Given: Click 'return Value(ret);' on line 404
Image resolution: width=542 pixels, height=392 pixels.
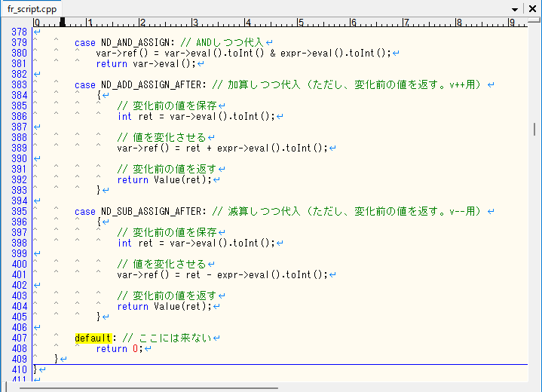Looking at the screenshot, I should (166, 306).
